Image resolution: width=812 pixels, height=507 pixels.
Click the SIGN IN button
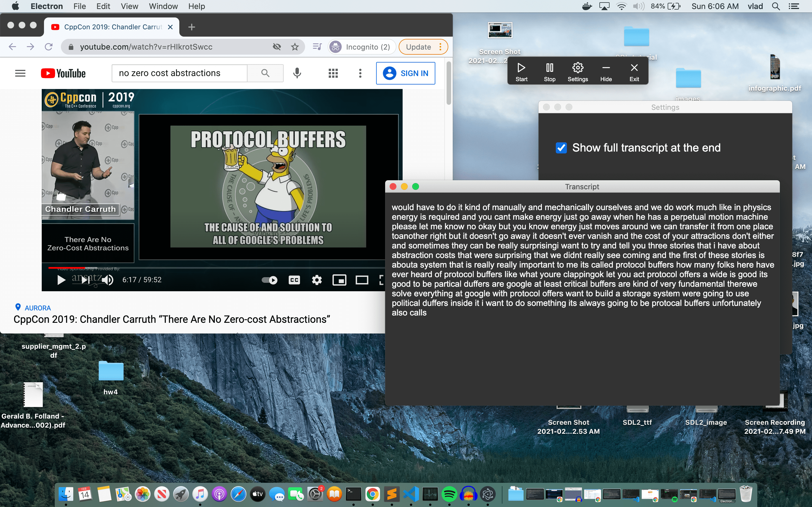click(x=405, y=73)
